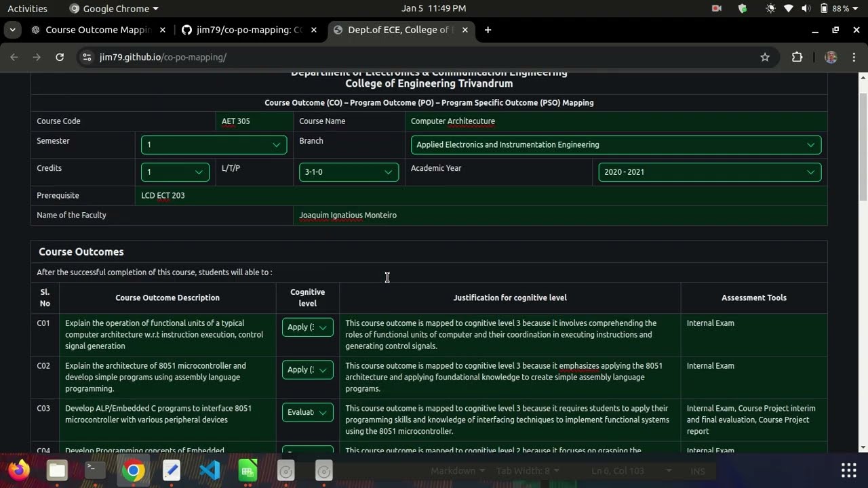Image resolution: width=868 pixels, height=488 pixels.
Task: Click the screen recording indicator in the top bar
Action: [717, 8]
